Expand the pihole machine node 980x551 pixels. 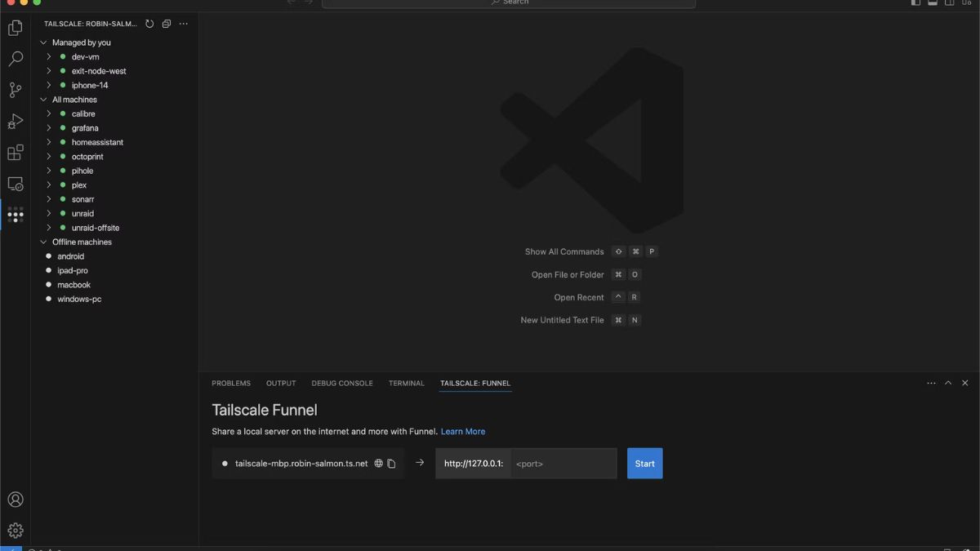click(x=49, y=171)
